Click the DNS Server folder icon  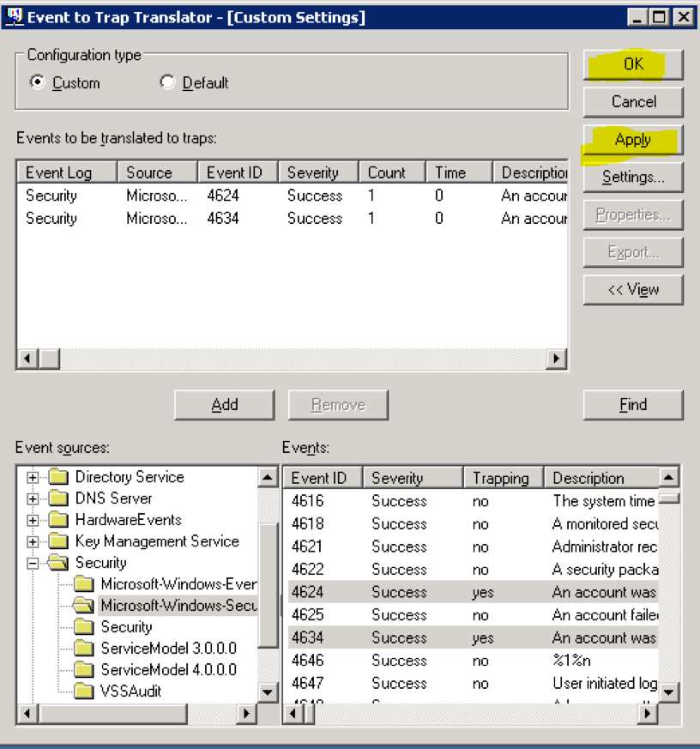point(57,498)
